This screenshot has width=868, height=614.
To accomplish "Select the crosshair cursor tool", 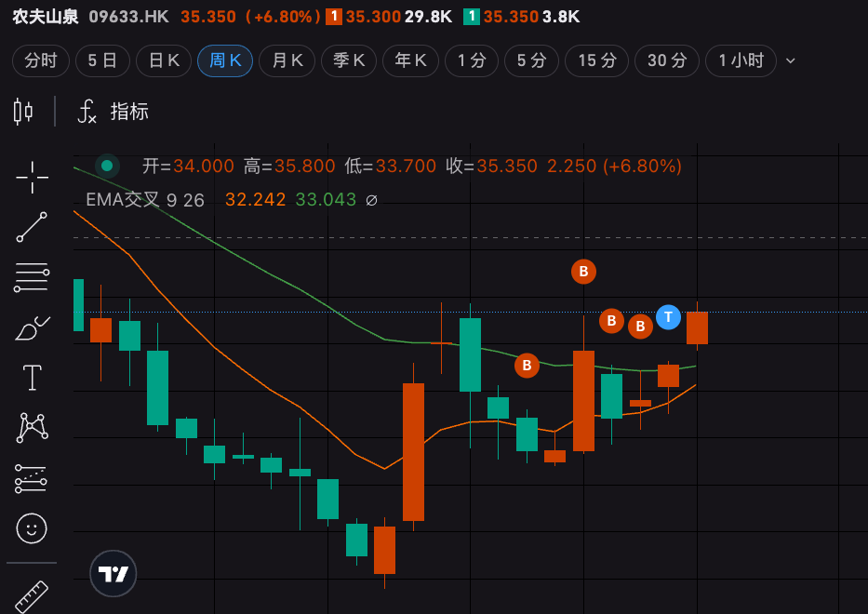I will 32,177.
